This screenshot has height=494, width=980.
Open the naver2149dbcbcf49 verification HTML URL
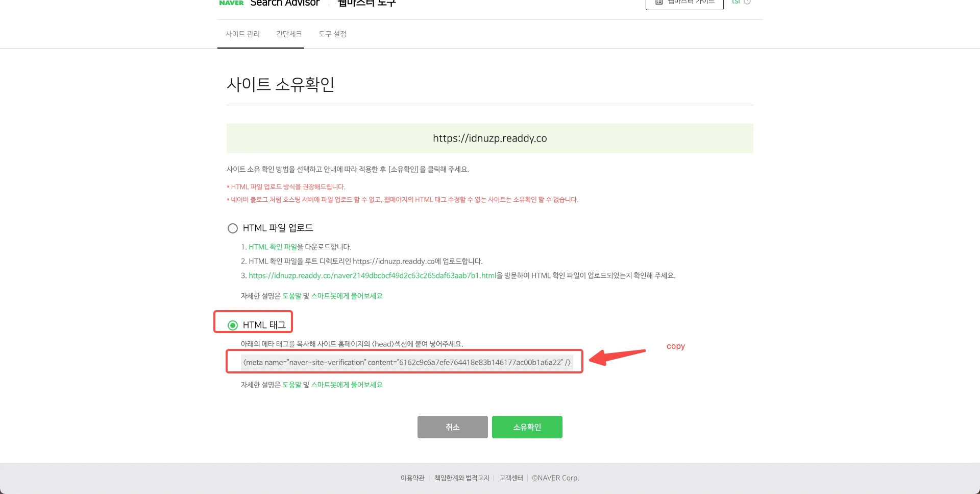click(x=372, y=275)
